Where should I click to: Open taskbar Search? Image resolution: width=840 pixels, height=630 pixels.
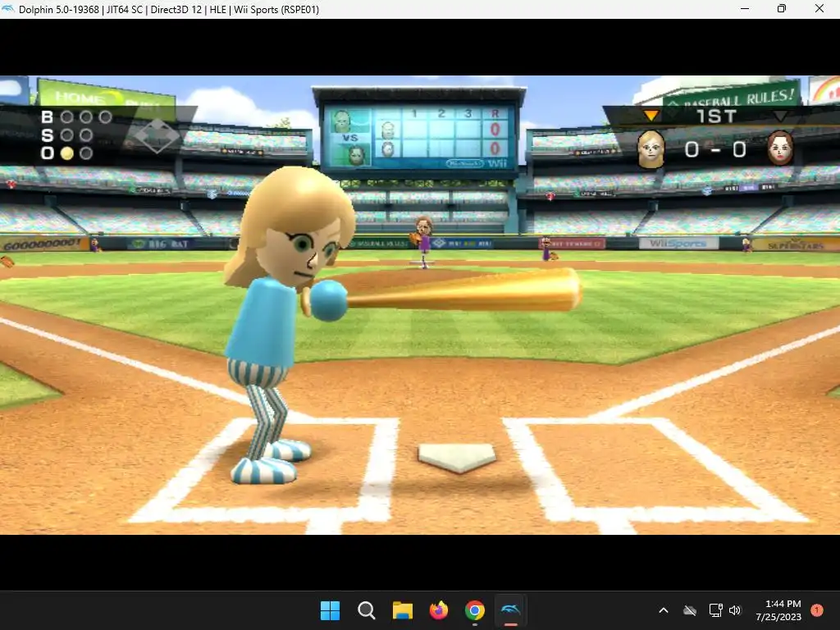367,610
